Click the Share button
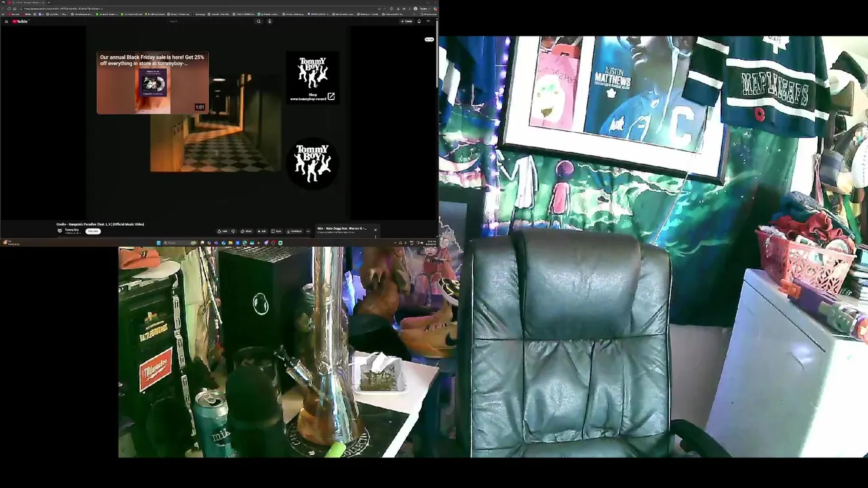This screenshot has height=488, width=868. [246, 231]
